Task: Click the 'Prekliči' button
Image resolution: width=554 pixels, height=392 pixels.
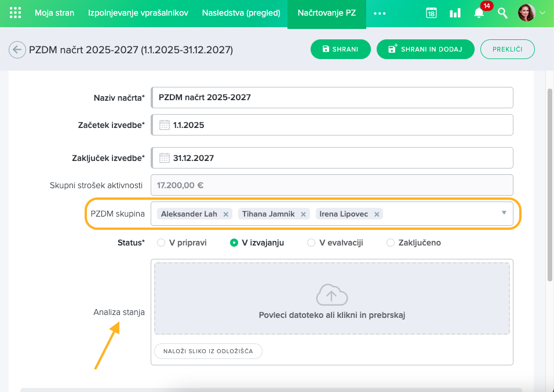Action: [507, 50]
